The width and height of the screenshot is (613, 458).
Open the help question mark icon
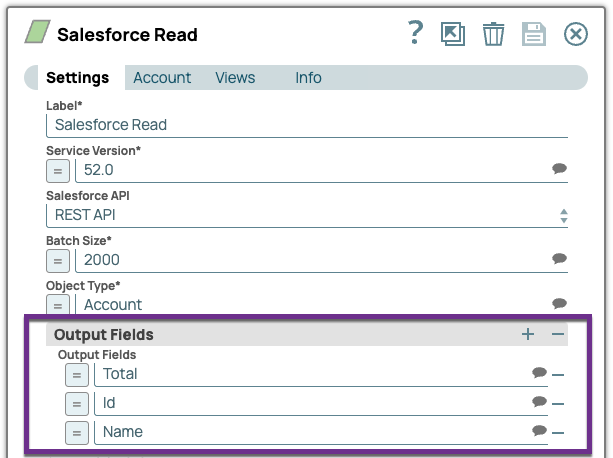coord(415,33)
